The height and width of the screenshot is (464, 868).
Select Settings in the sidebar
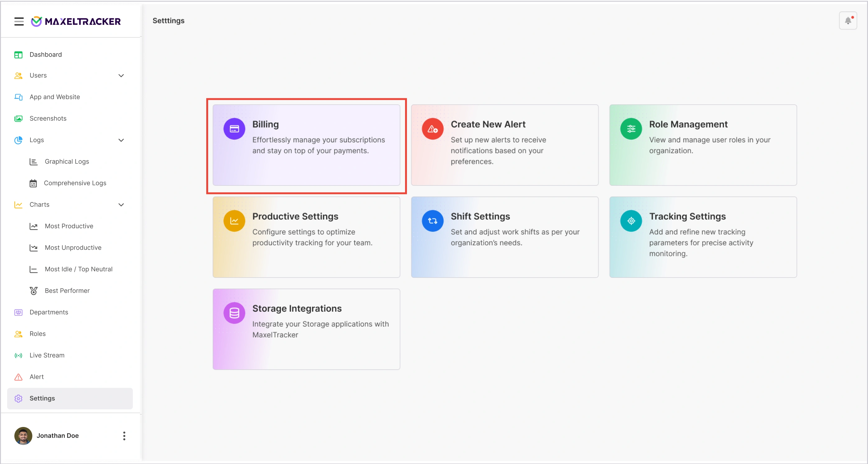[x=70, y=399]
